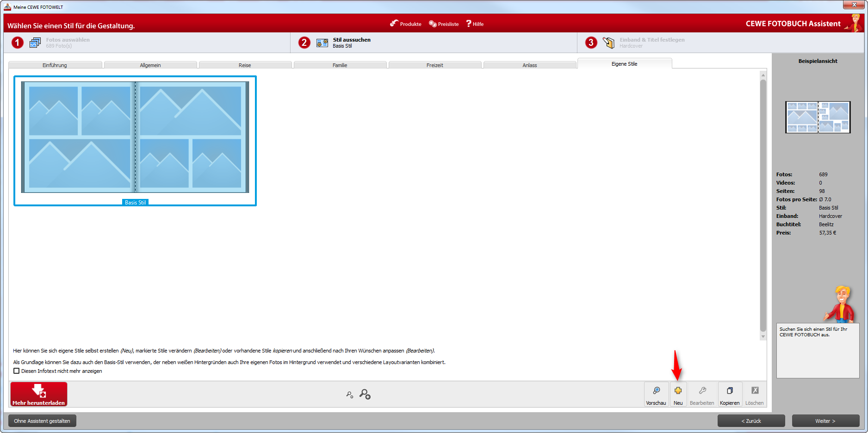Switch to the Einführung tab
The image size is (868, 433).
(x=55, y=65)
